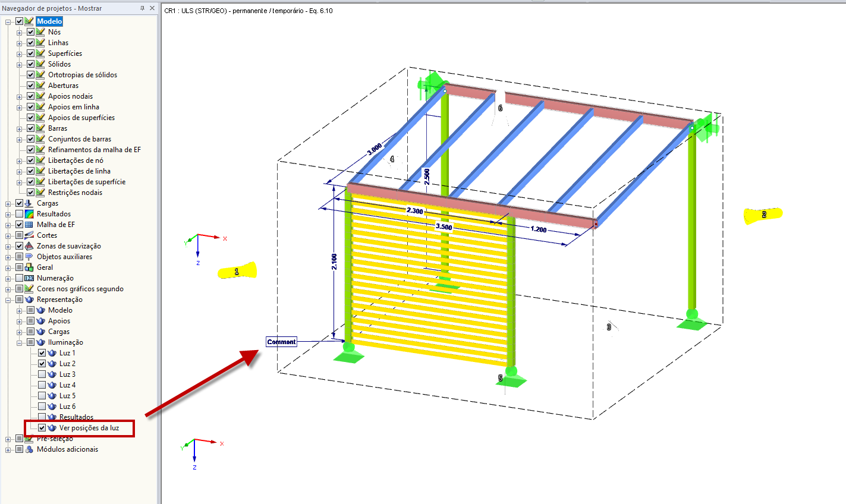Click the Apoios nodais icon

40,96
